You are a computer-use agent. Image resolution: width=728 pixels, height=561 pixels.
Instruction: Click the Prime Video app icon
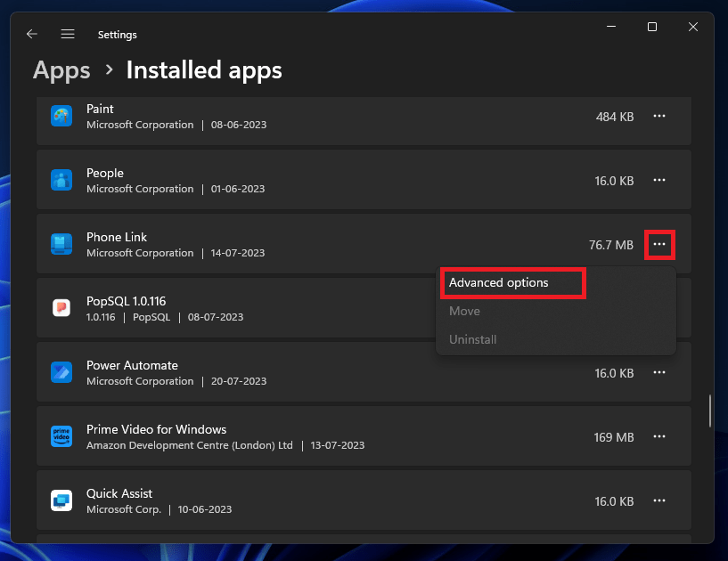point(61,436)
